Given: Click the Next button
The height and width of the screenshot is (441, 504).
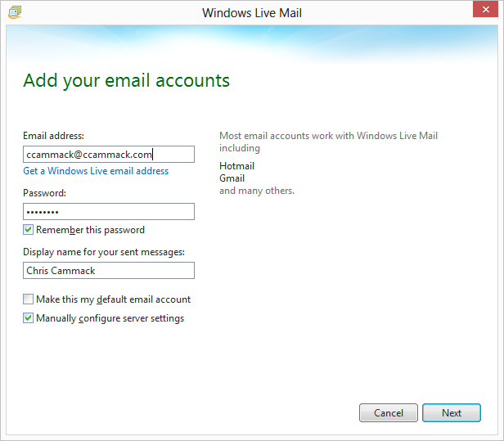Looking at the screenshot, I should click(x=452, y=412).
